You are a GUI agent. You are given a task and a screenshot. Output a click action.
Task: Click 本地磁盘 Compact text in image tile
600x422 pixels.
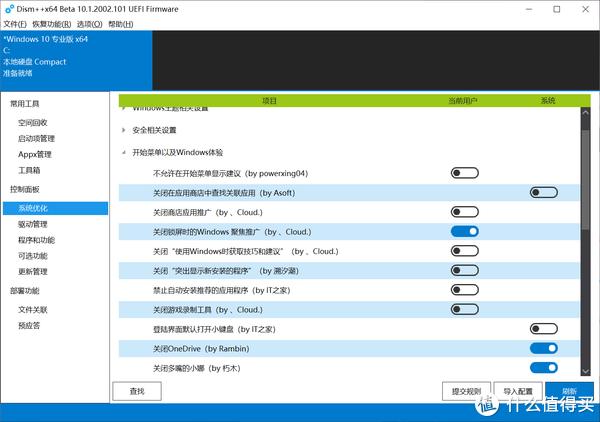click(x=34, y=62)
